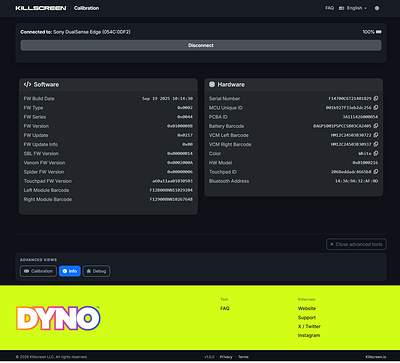Select the Touchpad FW Version value

point(172,181)
